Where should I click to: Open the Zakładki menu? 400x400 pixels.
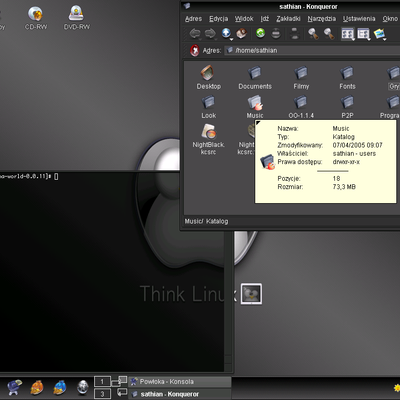click(288, 19)
